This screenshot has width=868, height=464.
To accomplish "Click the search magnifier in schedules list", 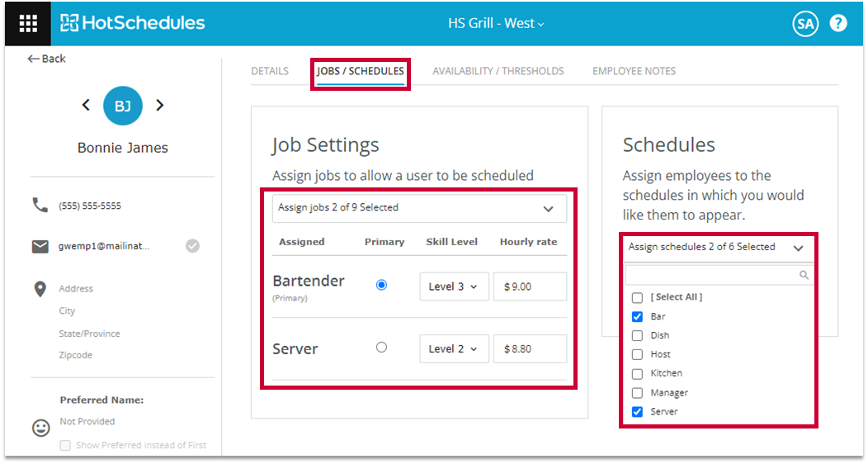I will pos(804,276).
